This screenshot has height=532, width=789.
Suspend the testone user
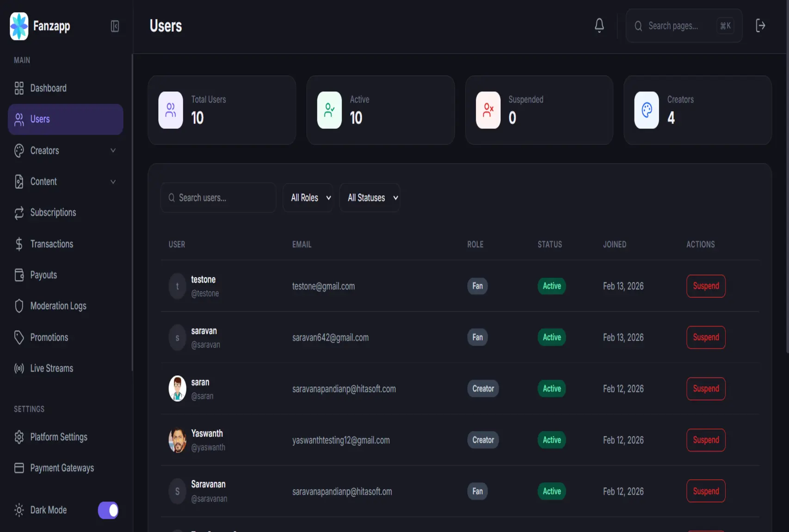pyautogui.click(x=706, y=286)
